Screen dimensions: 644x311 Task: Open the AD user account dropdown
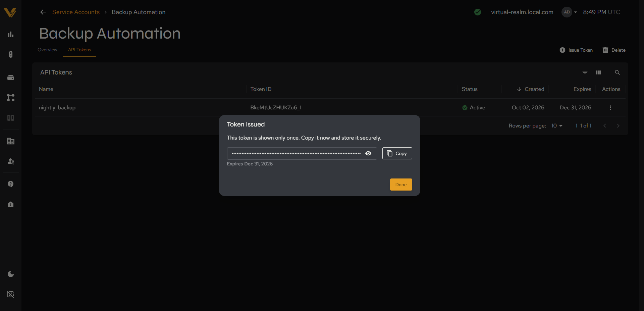(x=570, y=12)
